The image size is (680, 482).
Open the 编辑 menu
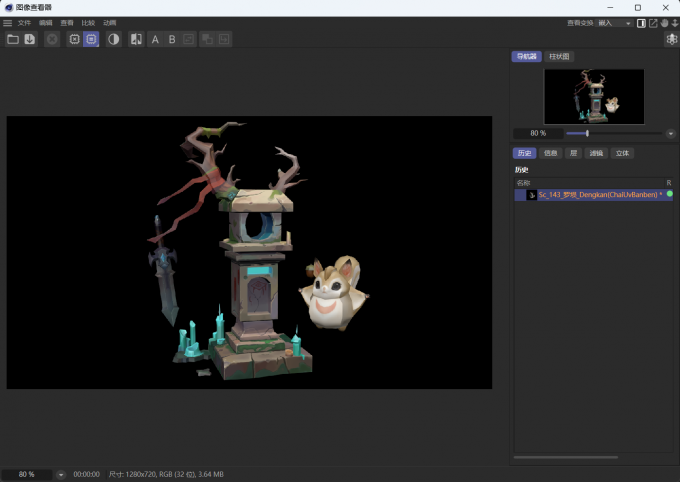46,23
